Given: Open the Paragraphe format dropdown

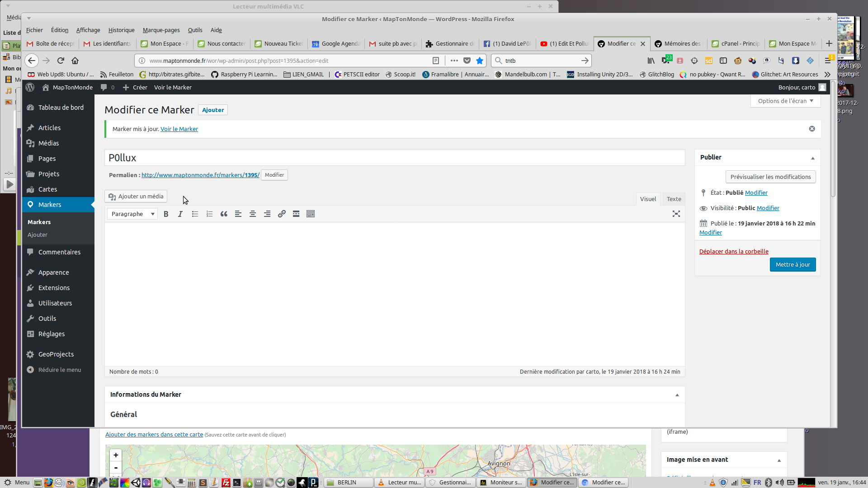Looking at the screenshot, I should click(x=132, y=214).
